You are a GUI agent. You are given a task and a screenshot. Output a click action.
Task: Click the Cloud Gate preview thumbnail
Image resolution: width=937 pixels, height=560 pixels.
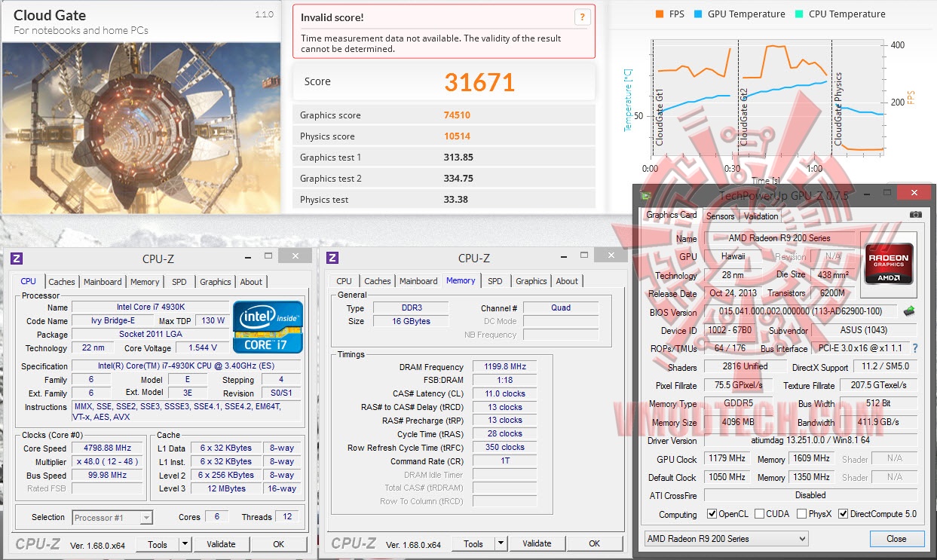coord(141,127)
